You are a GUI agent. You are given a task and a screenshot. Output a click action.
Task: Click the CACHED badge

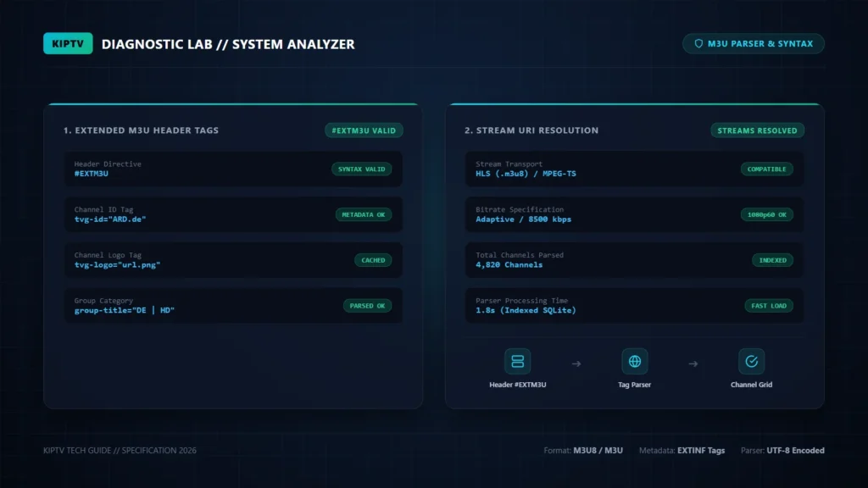(373, 260)
